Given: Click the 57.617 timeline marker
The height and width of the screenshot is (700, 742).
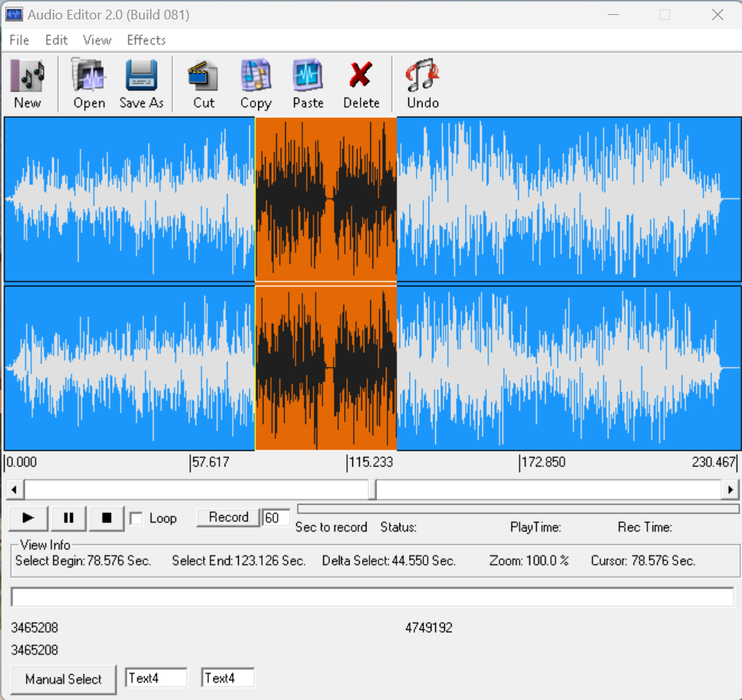Looking at the screenshot, I should pos(211,462).
